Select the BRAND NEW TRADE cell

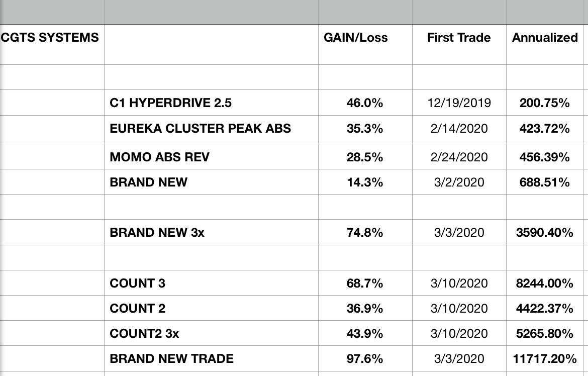coord(171,359)
